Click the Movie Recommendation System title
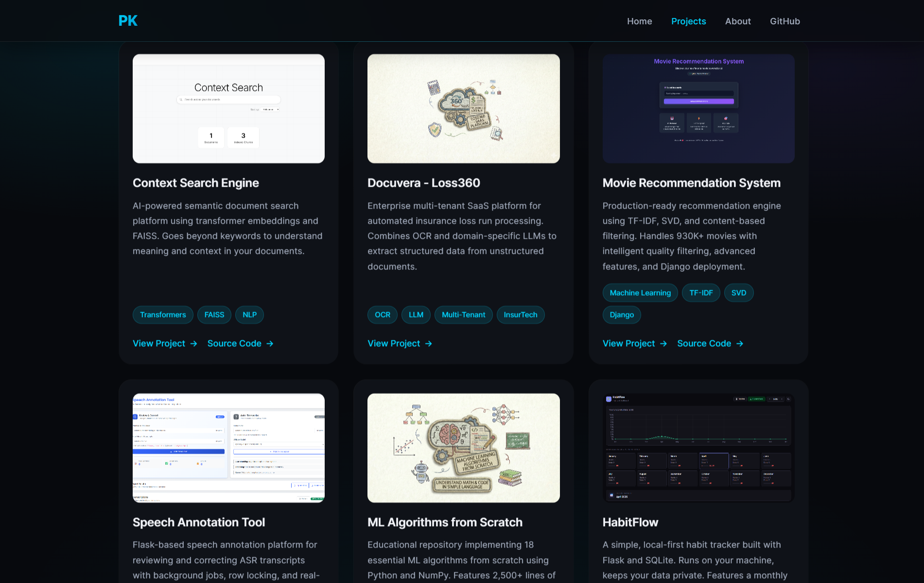The image size is (924, 583). pos(691,183)
